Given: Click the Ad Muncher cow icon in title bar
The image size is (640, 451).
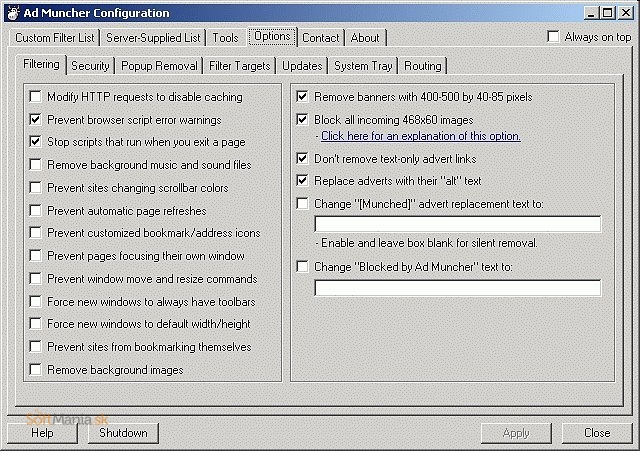Looking at the screenshot, I should coord(13,13).
